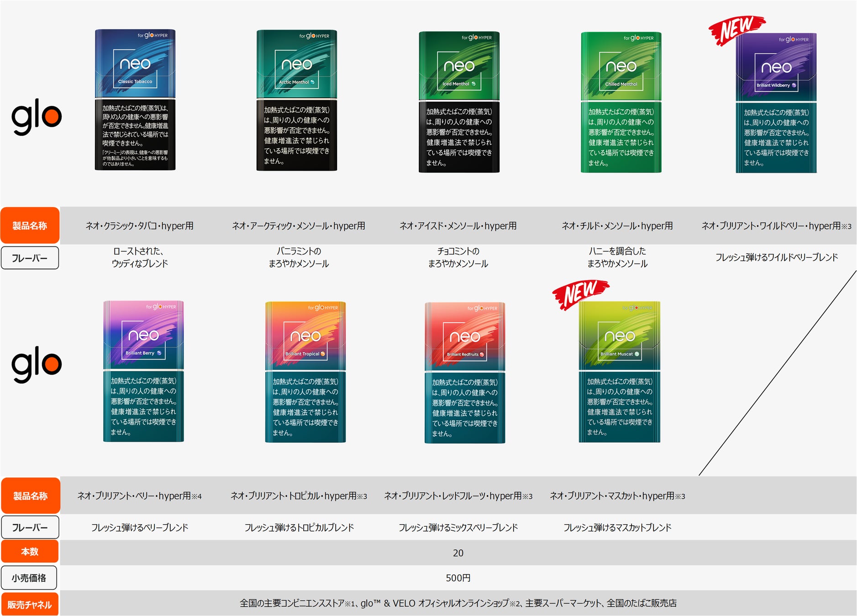Click the 販売チャネル row label

30,605
